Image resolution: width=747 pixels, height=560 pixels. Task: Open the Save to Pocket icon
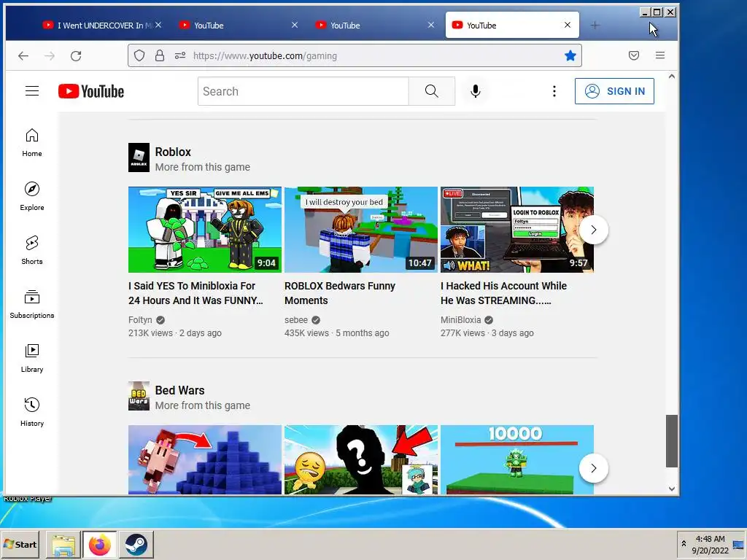pos(634,55)
